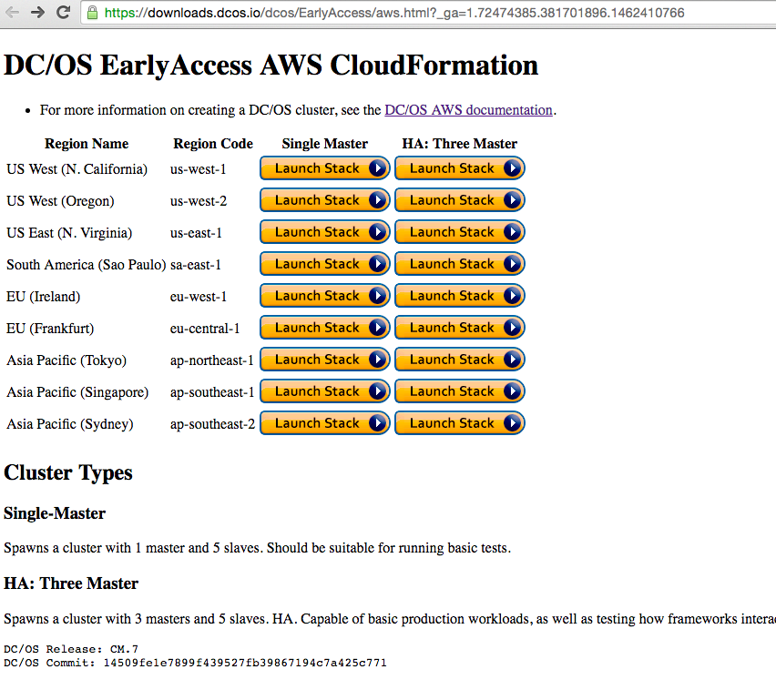Launch Single Master stack for ap-southeast-2

pyautogui.click(x=324, y=423)
